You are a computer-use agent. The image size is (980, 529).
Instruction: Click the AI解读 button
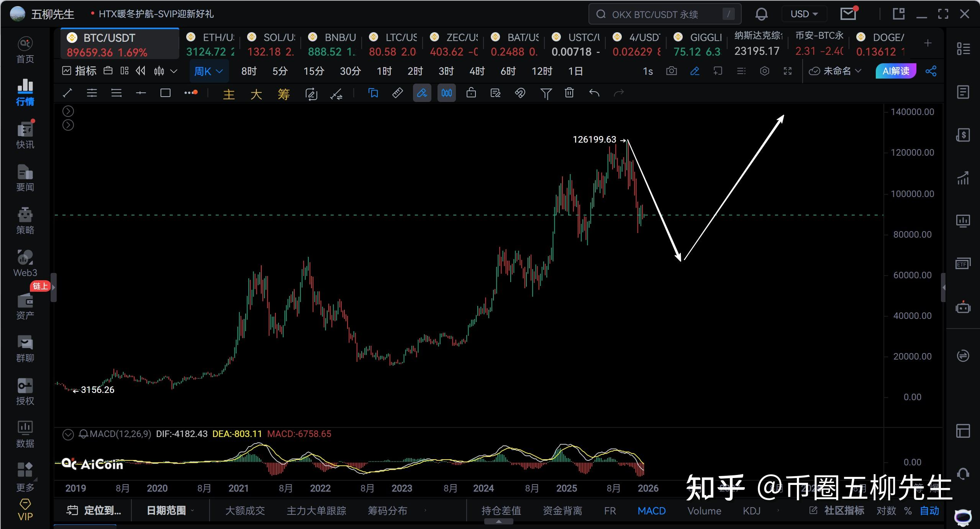click(896, 71)
